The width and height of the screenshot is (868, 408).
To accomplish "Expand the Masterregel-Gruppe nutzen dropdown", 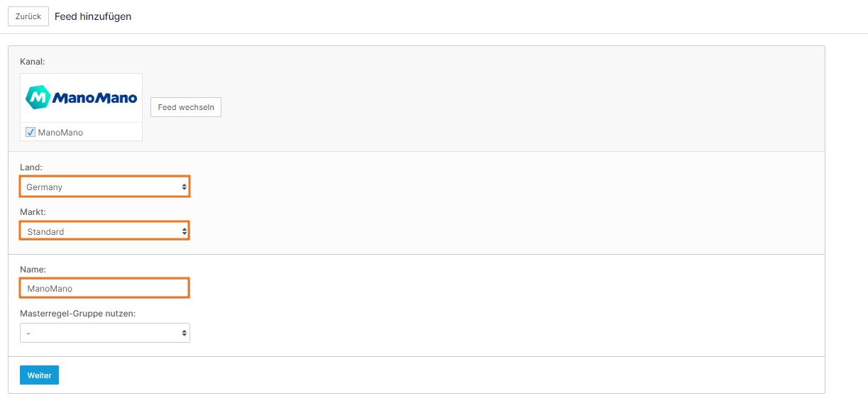I will pyautogui.click(x=105, y=333).
